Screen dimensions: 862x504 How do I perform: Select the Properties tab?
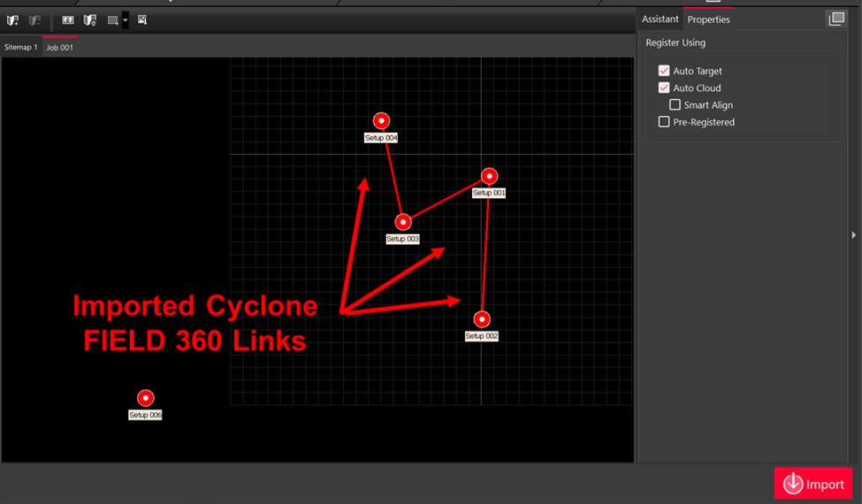click(708, 19)
